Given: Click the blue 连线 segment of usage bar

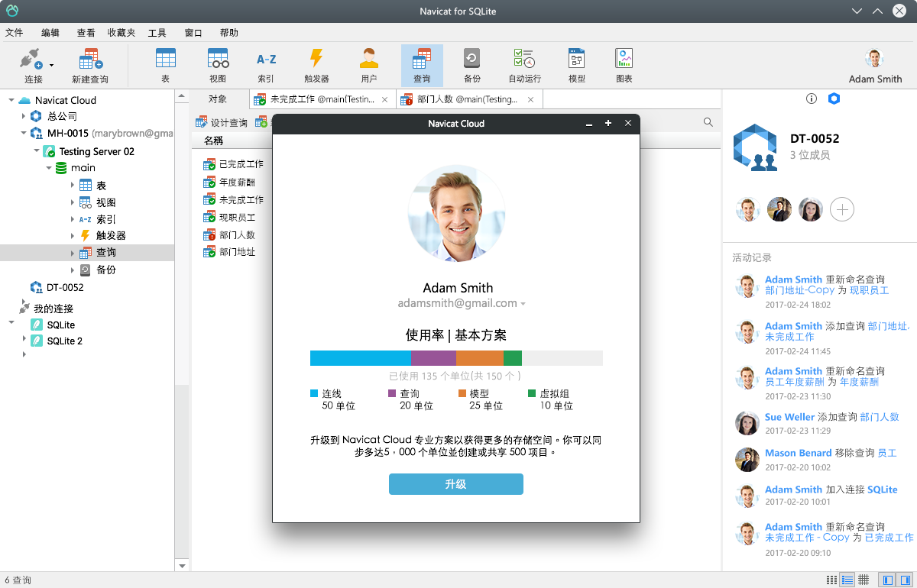Looking at the screenshot, I should coord(361,358).
